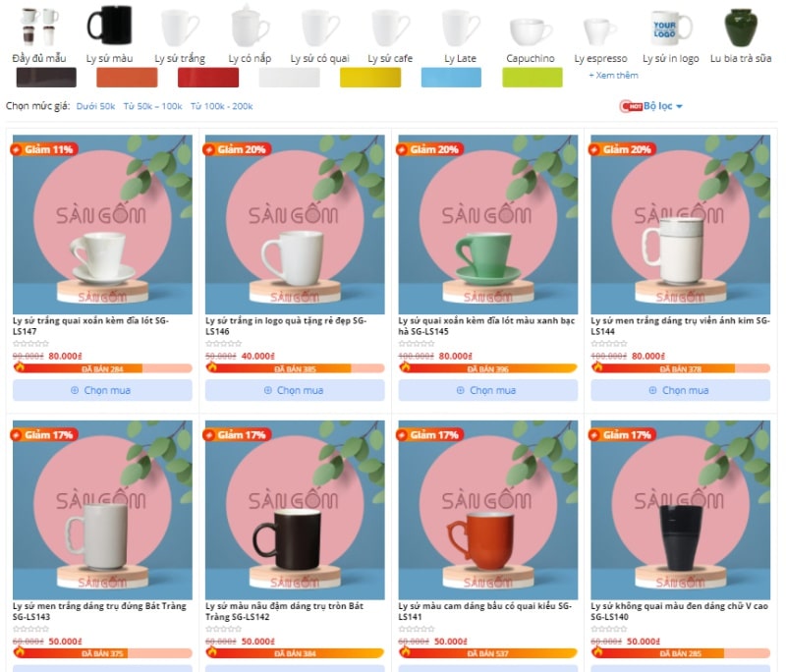Open the 'Ly sứ in logo' category icon
This screenshot has width=786, height=672.
[671, 28]
